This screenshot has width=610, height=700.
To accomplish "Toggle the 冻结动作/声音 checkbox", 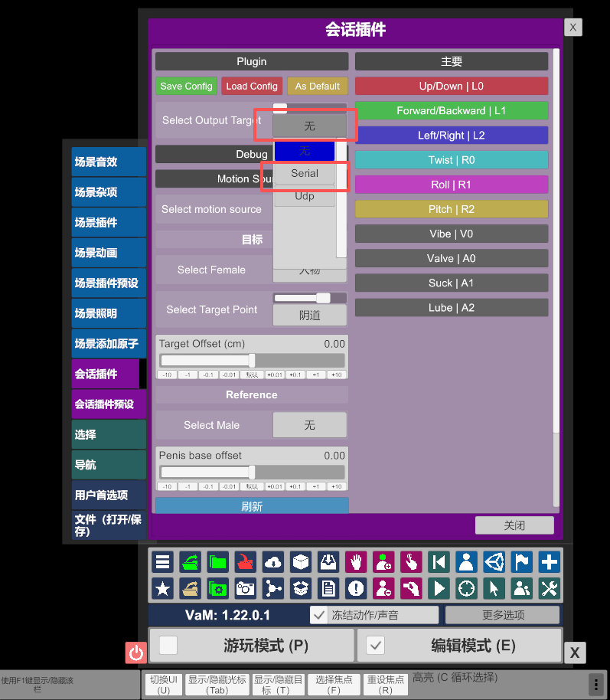I will click(318, 615).
